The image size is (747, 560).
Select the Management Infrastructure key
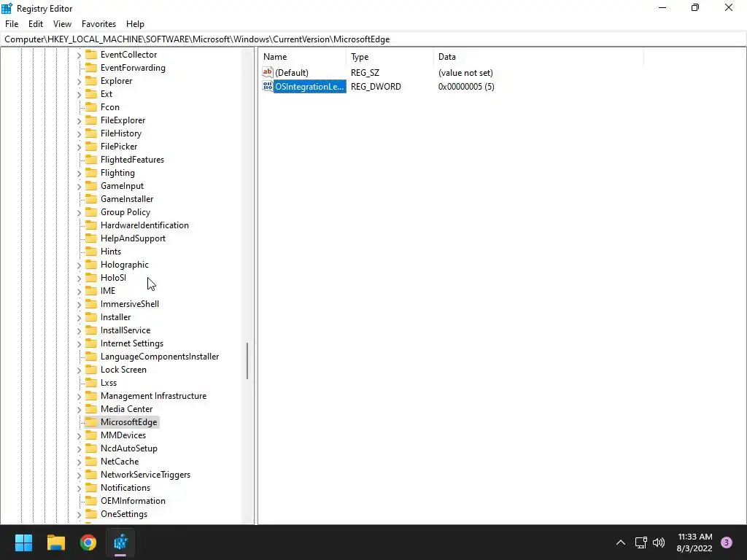coord(153,396)
